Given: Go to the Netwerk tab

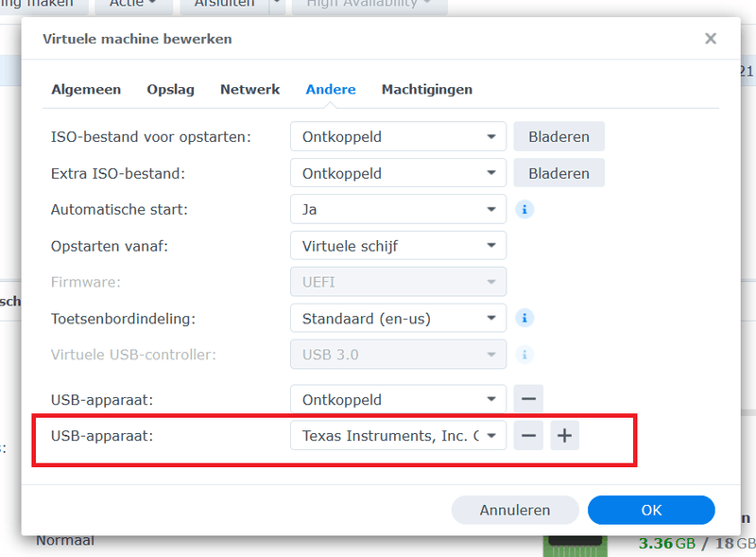Looking at the screenshot, I should (249, 89).
